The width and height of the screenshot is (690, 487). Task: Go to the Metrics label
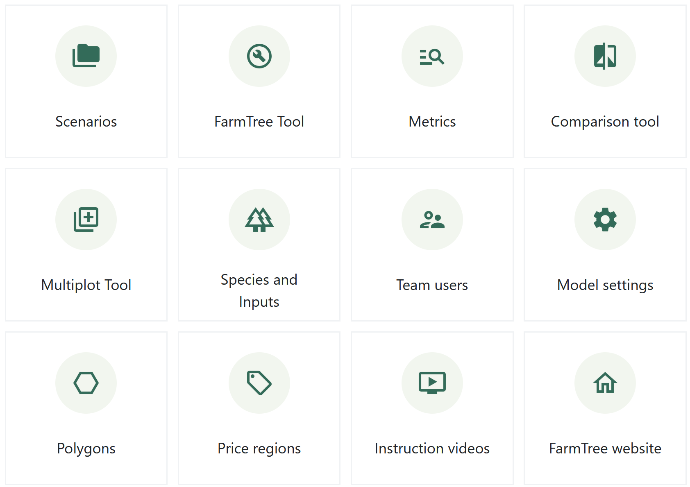point(432,122)
